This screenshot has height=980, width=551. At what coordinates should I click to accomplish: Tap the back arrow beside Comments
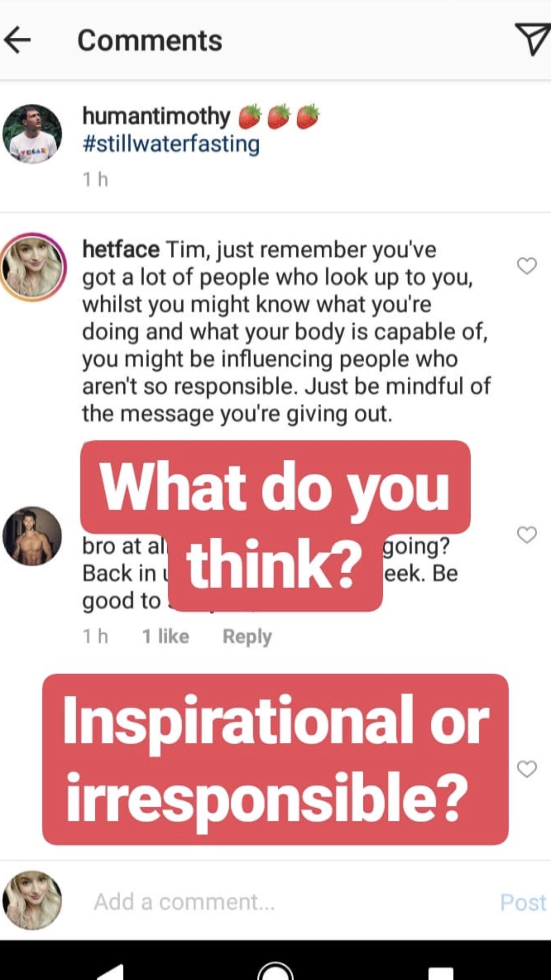18,40
